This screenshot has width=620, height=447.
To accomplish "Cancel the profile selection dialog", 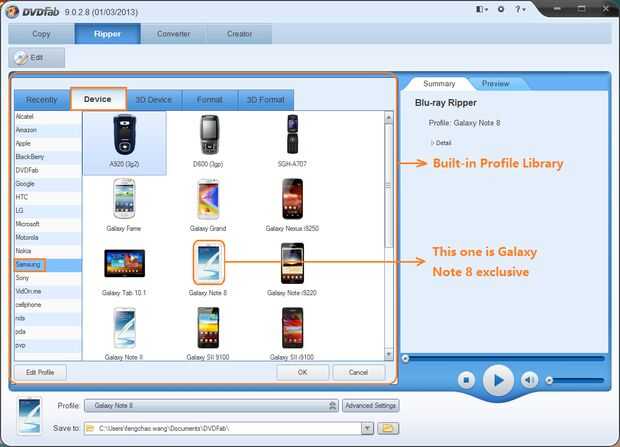I will [358, 372].
